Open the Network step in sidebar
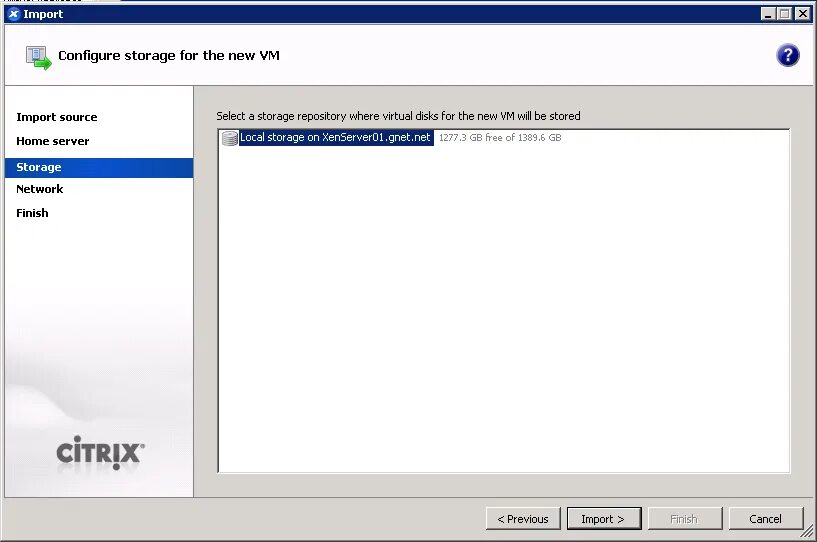The width and height of the screenshot is (817, 542). point(40,189)
